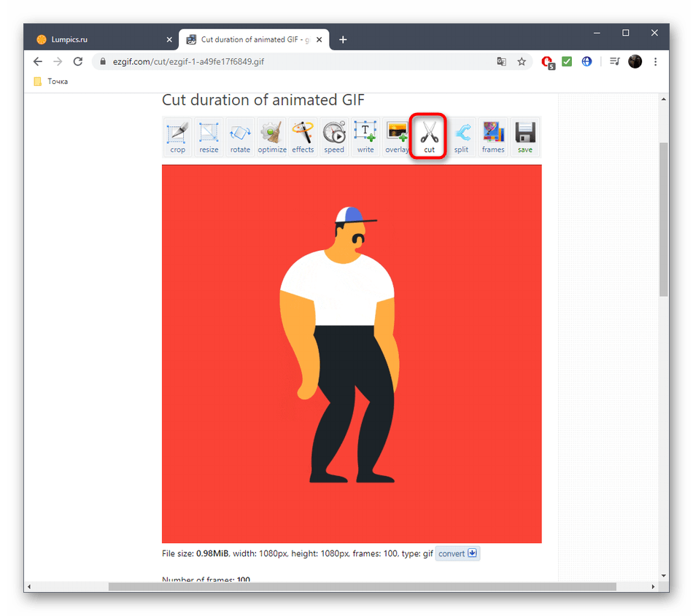
Task: Click the convert button
Action: point(457,553)
